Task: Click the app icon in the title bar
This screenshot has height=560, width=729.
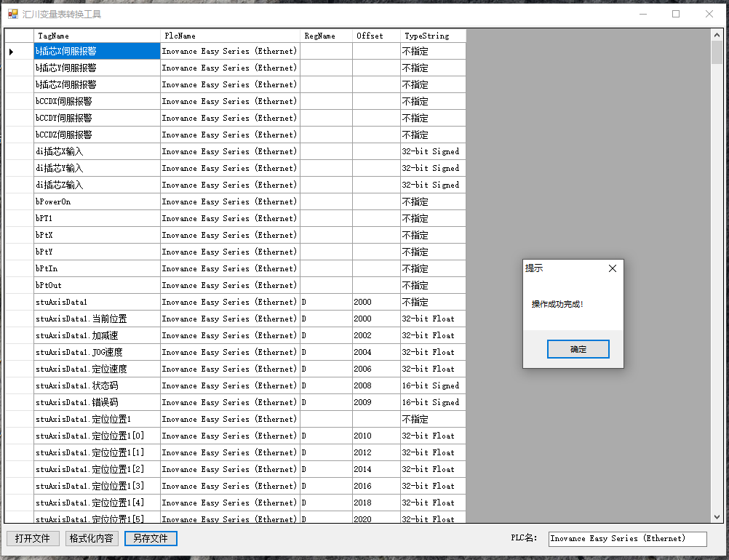Action: [12, 14]
